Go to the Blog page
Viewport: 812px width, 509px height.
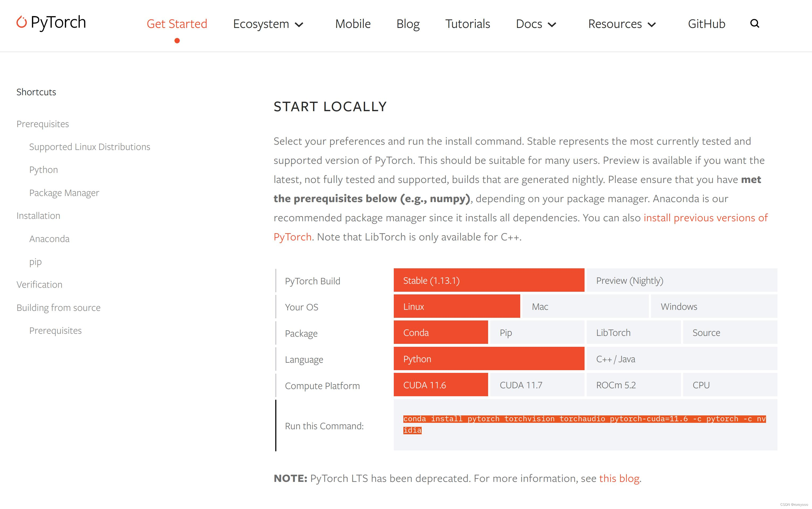pyautogui.click(x=408, y=24)
